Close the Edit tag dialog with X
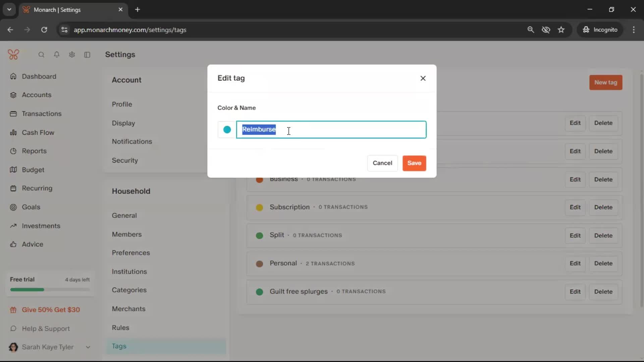Screen dimensions: 644x362 tap(423, 78)
